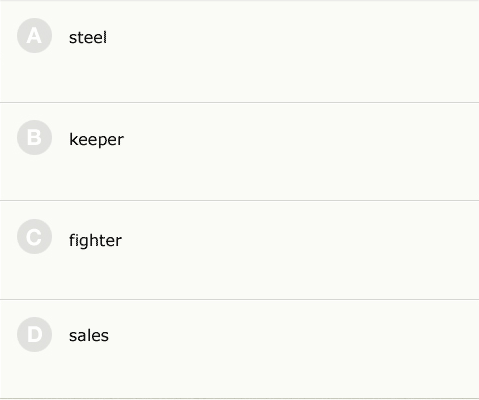Click the blank area beneath sales
Screen dimensions: 479x400
pos(239,375)
